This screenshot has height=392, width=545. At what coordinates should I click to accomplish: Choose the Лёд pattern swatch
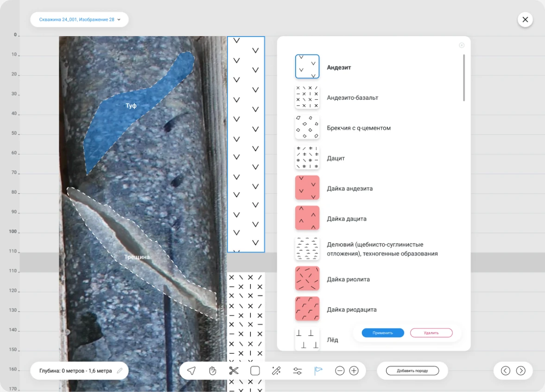tap(307, 339)
